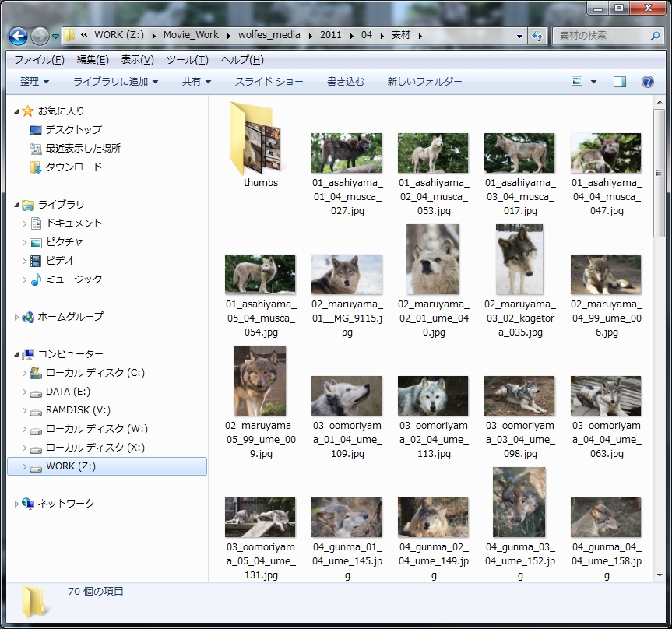Click the Back navigation arrow button
The height and width of the screenshot is (629, 672).
pyautogui.click(x=18, y=36)
